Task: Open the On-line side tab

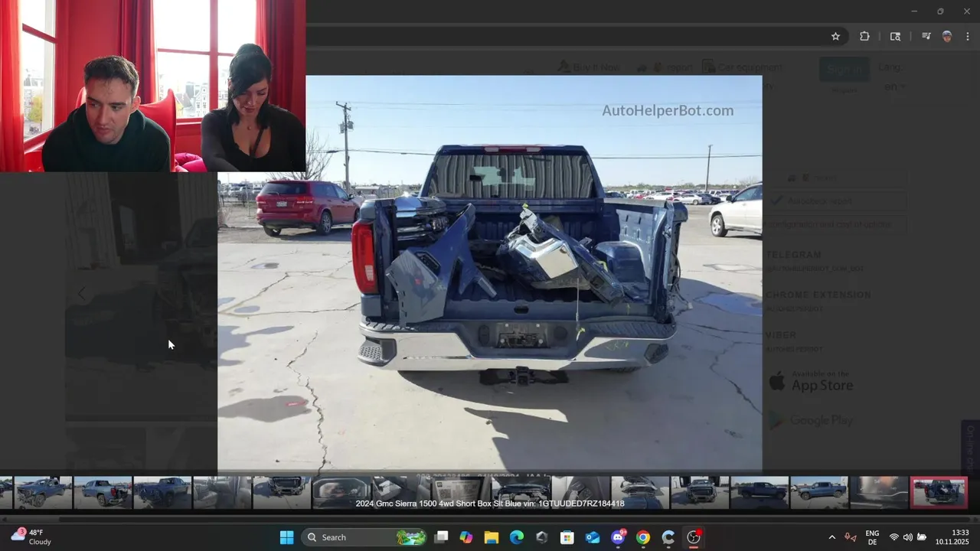Action: click(x=971, y=446)
